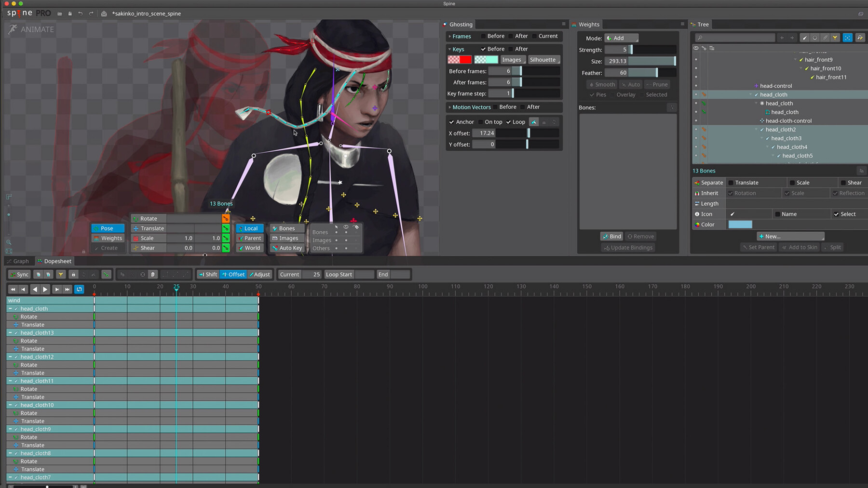This screenshot has height=488, width=868.
Task: Click the filter funnel icon in the Dopesheet
Action: tap(60, 274)
